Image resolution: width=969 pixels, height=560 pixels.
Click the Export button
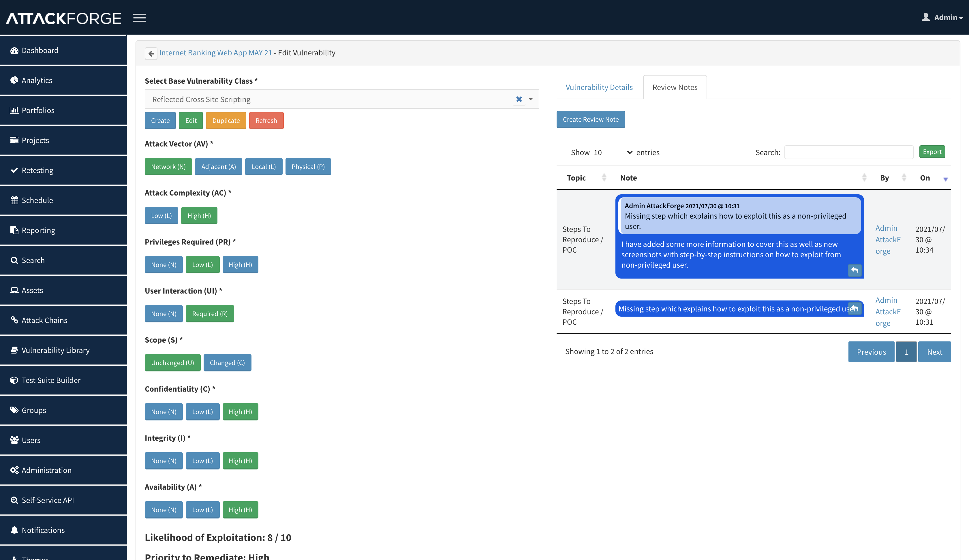click(x=932, y=152)
